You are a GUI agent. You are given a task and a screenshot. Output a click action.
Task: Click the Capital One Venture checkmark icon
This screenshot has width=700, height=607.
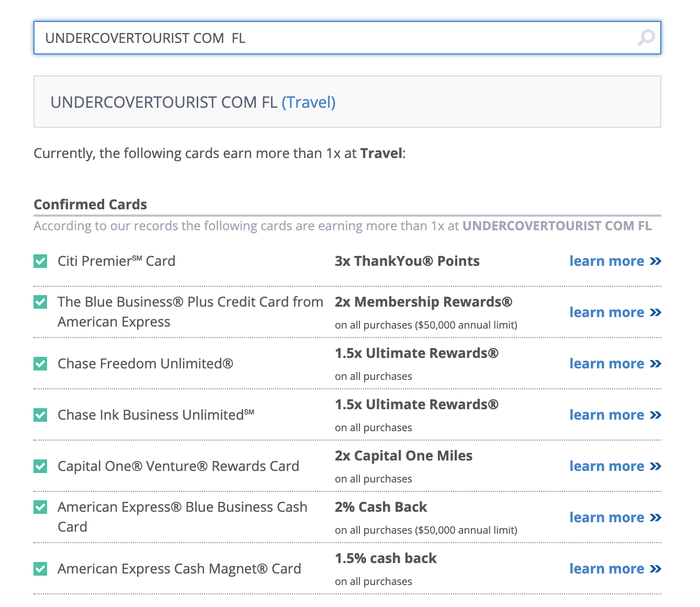40,466
